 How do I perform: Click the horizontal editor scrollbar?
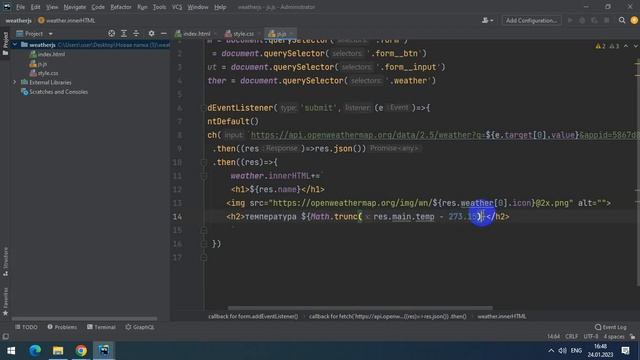pos(360,308)
